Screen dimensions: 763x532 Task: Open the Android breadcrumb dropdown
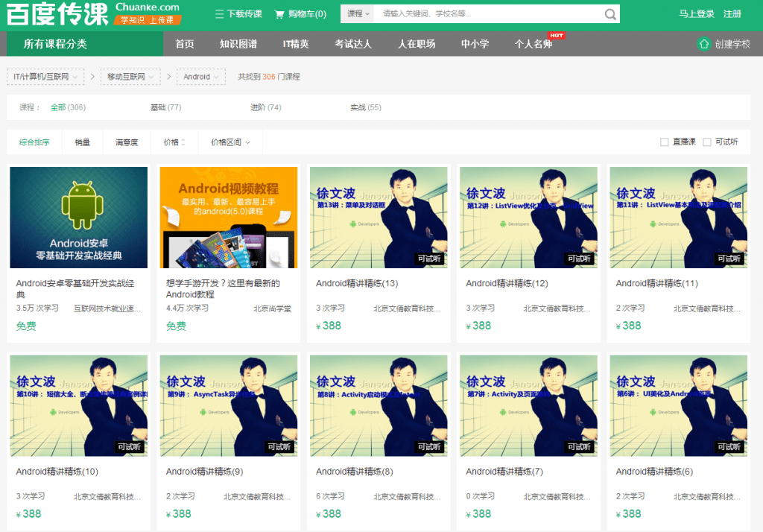[x=200, y=76]
